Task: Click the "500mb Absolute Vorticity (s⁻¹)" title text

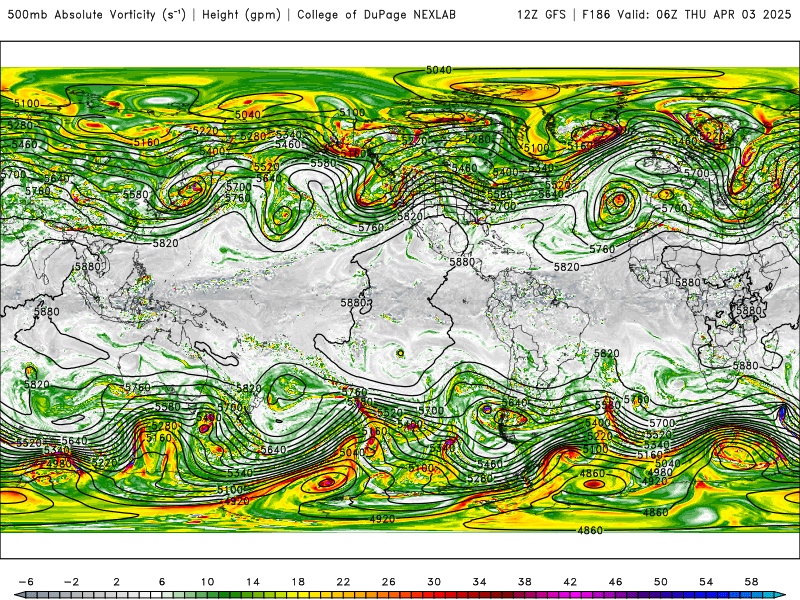Action: pyautogui.click(x=96, y=14)
